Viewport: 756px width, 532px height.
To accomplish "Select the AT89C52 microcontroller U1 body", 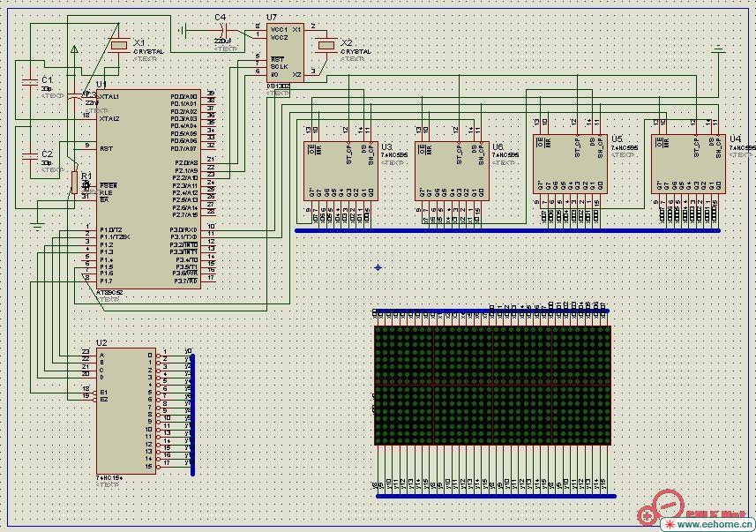I will pyautogui.click(x=148, y=189).
